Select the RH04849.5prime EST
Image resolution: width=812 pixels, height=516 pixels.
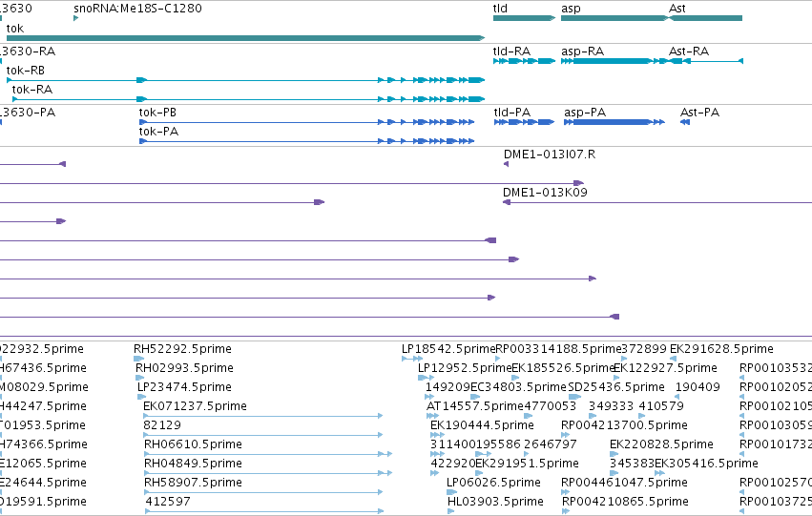(x=268, y=473)
